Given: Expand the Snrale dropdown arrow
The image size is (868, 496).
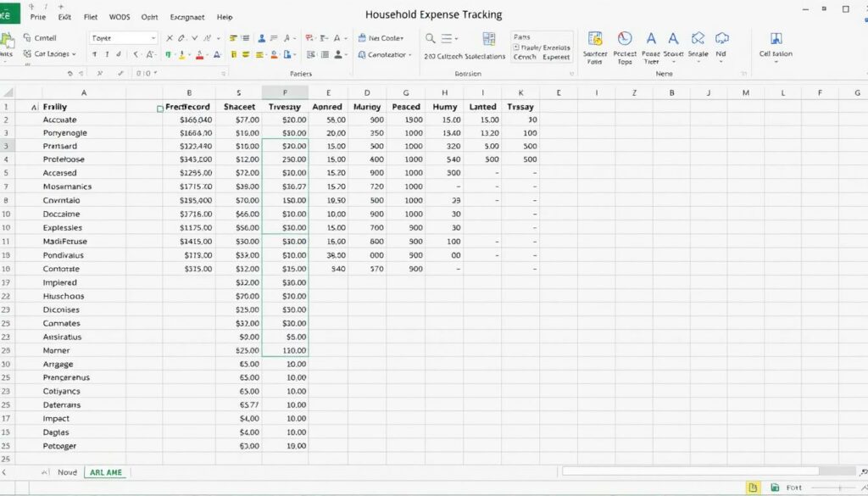Looking at the screenshot, I should click(698, 61).
